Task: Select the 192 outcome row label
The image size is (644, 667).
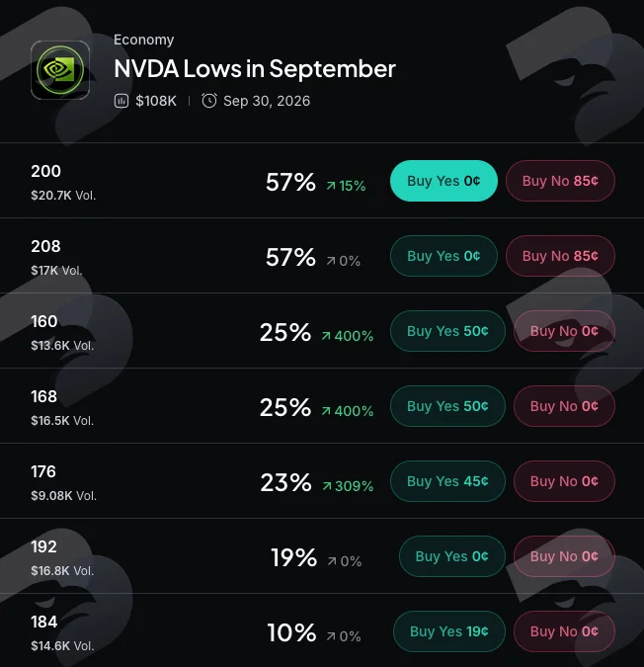Action: [x=43, y=546]
